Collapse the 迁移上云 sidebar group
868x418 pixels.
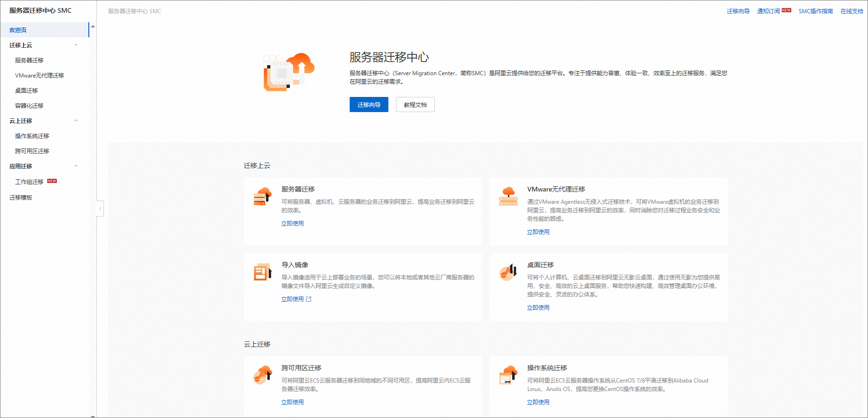point(76,45)
